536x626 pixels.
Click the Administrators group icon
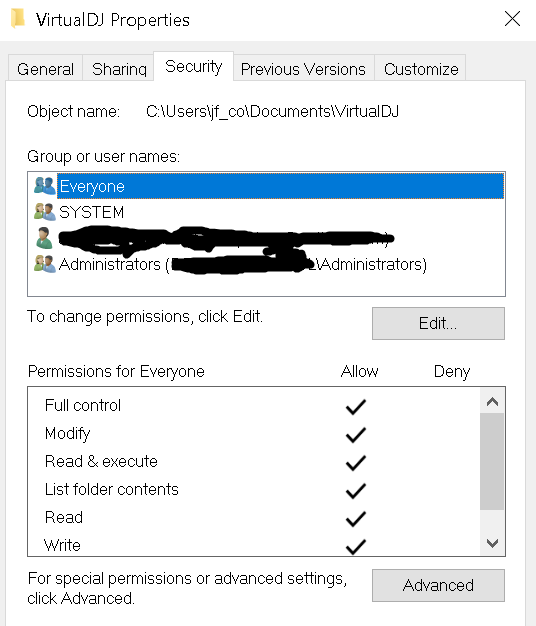pyautogui.click(x=44, y=264)
